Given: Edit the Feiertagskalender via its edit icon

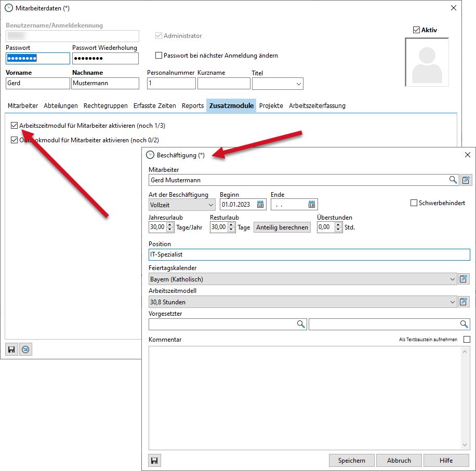Looking at the screenshot, I should (464, 279).
